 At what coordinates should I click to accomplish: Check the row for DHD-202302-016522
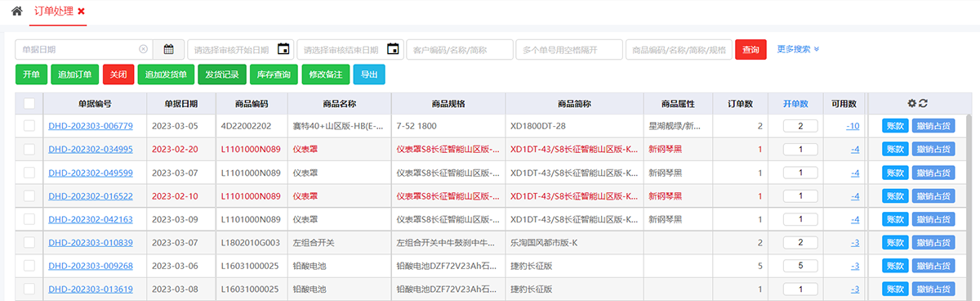29,196
